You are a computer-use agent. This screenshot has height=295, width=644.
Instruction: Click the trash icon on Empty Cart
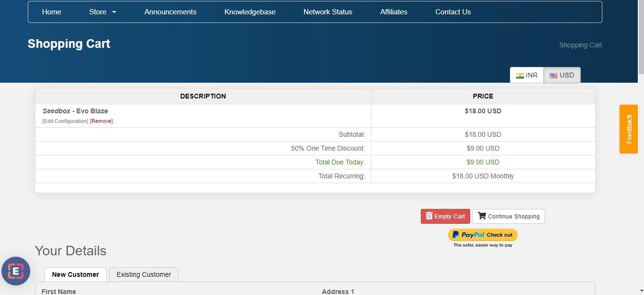(x=429, y=216)
